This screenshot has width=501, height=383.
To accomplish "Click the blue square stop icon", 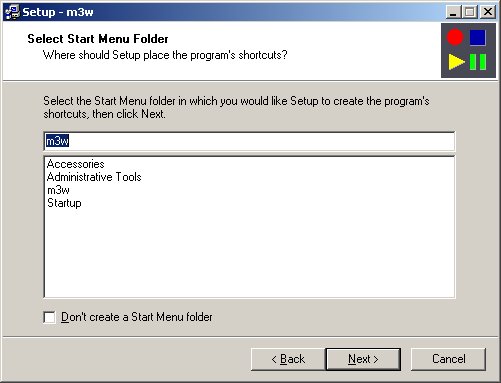I will (x=478, y=37).
